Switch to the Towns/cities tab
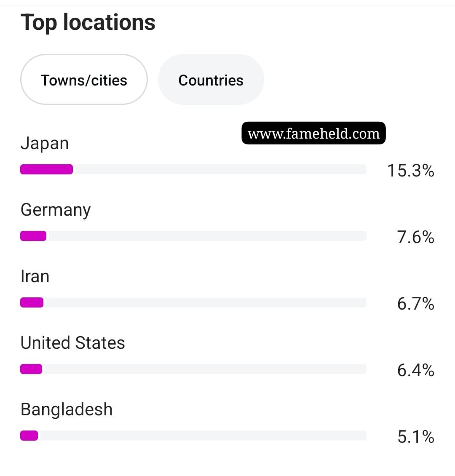Screen dimensions: 455x476 coord(84,80)
